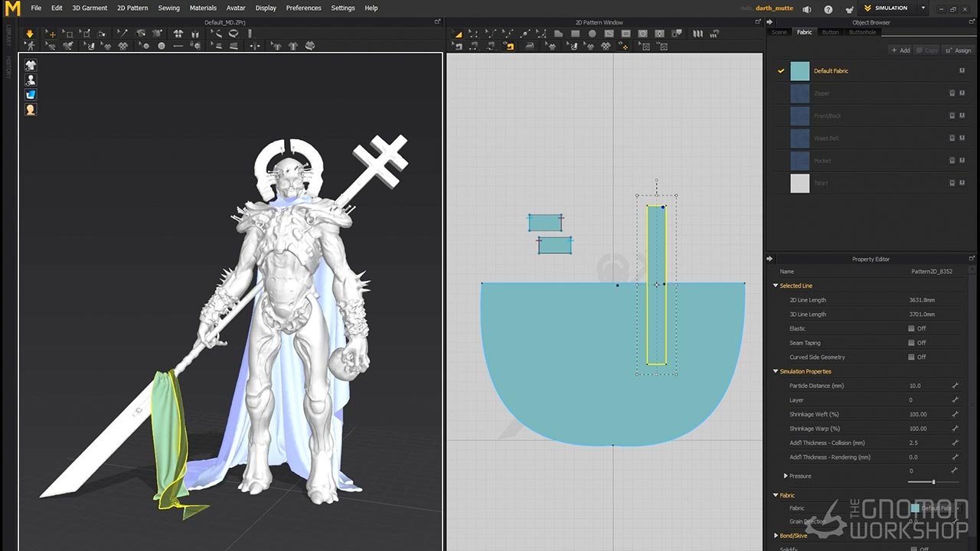Image resolution: width=980 pixels, height=551 pixels.
Task: Expand the Pressure property group
Action: tap(786, 476)
